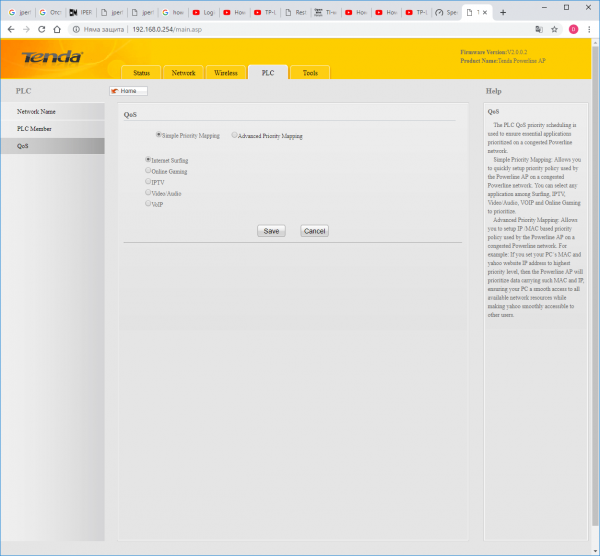Click the PLC sidebar heading
This screenshot has width=600, height=556.
[23, 91]
